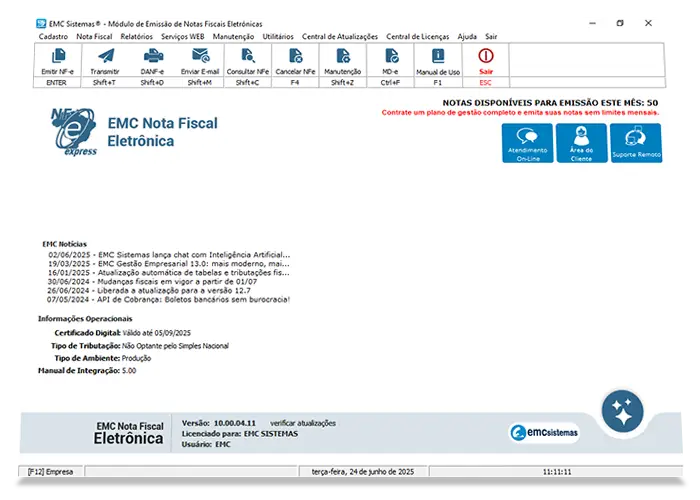Viewport: 700px width, 500px height.
Task: Click the EMC Notícias heading
Action: (x=64, y=244)
